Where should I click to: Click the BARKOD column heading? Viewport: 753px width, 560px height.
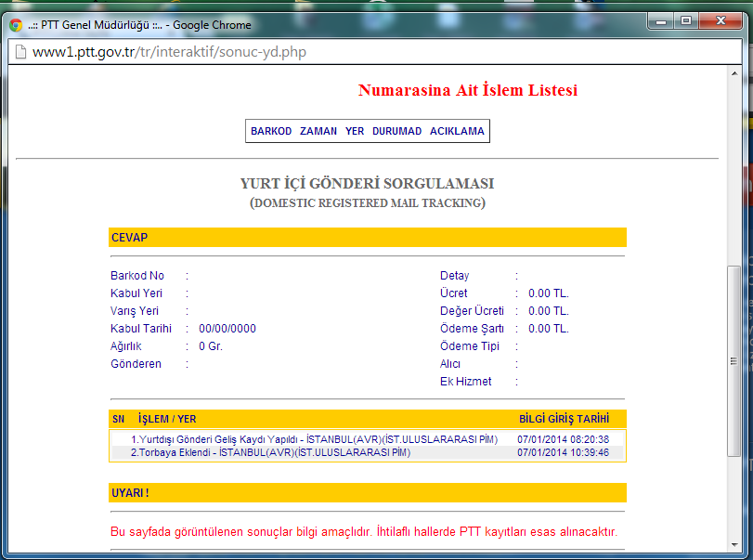tap(271, 131)
